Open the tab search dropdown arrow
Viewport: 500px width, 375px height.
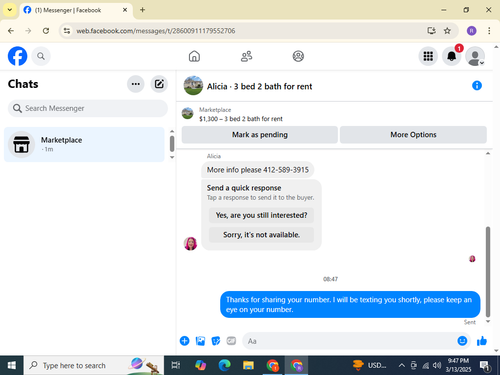[10, 10]
